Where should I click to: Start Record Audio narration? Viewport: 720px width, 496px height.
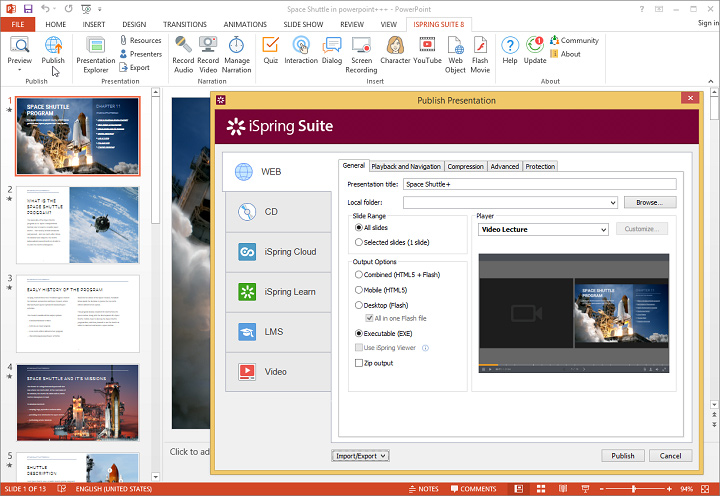click(x=183, y=55)
